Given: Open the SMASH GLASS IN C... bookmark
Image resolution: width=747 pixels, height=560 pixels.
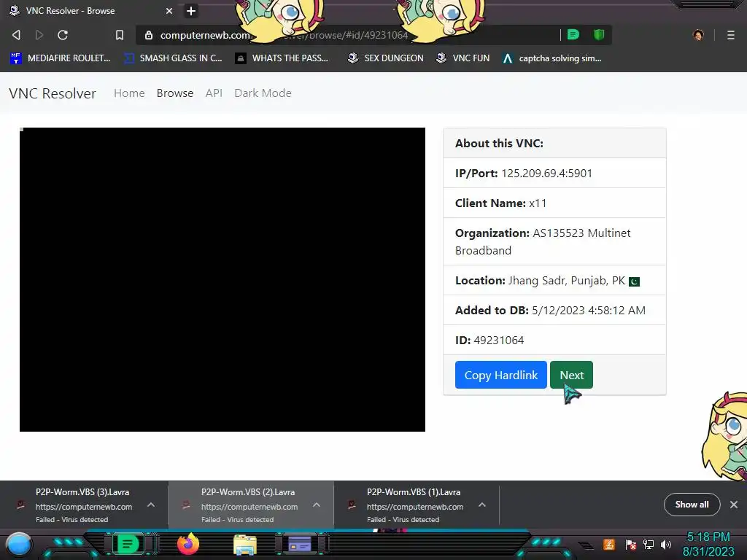Looking at the screenshot, I should tap(173, 58).
